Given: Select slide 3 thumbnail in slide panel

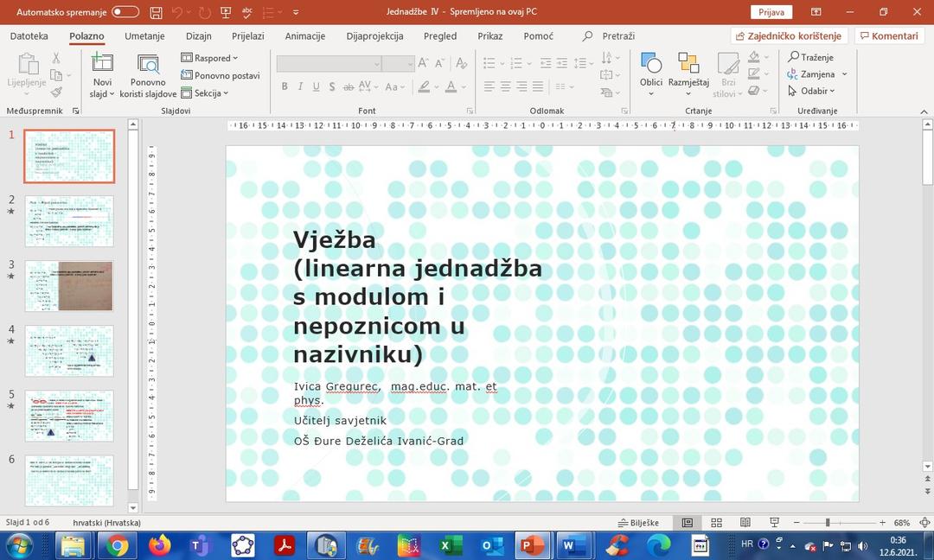Looking at the screenshot, I should coord(69,286).
